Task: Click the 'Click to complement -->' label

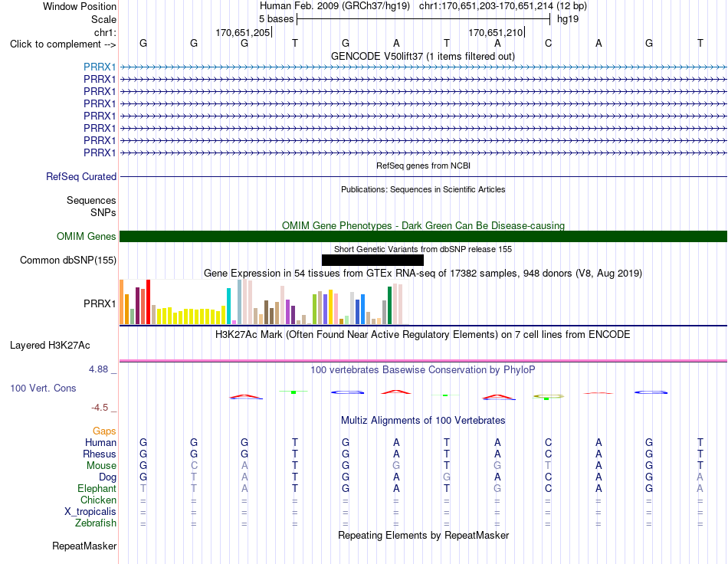Action: [x=63, y=44]
